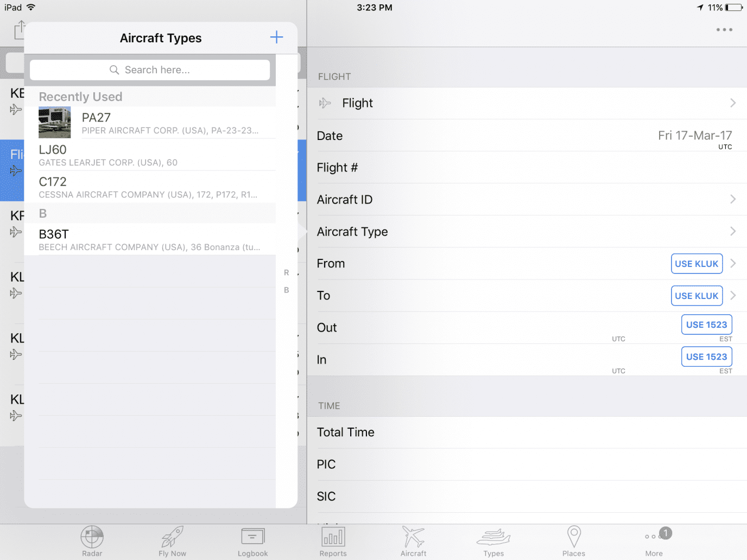Tap the magnifier in the search bar
The image size is (747, 560).
(115, 69)
